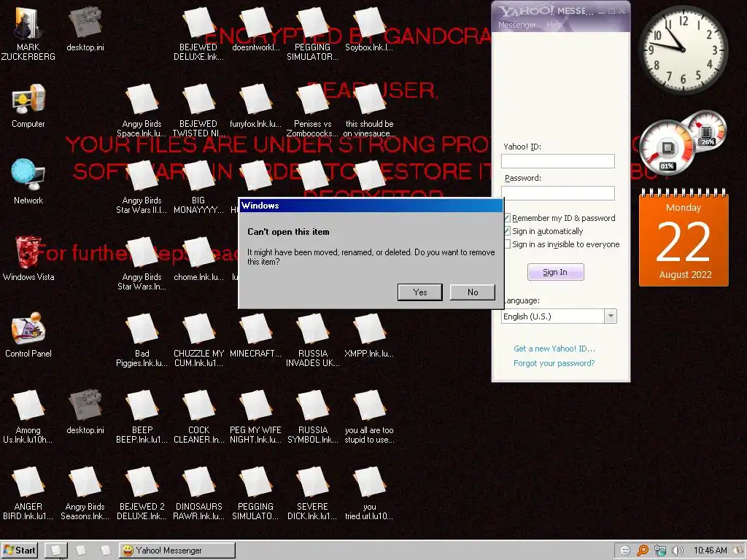This screenshot has height=560, width=747.
Task: Select the Soybox.lnk file icon
Action: click(x=369, y=29)
